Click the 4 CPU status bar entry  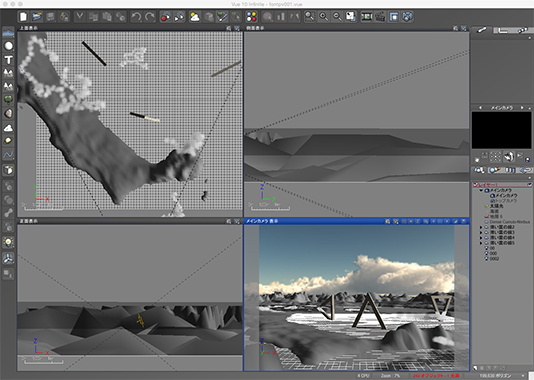[x=363, y=376]
